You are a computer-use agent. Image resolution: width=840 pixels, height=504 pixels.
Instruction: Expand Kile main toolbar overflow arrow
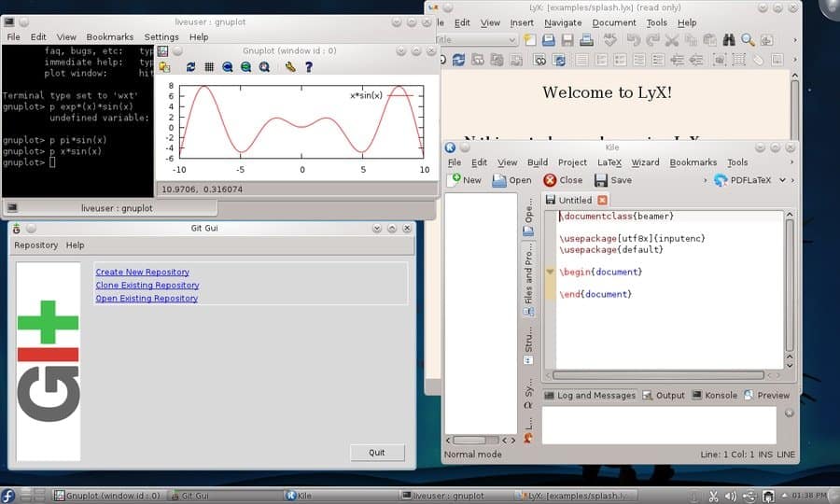point(705,180)
